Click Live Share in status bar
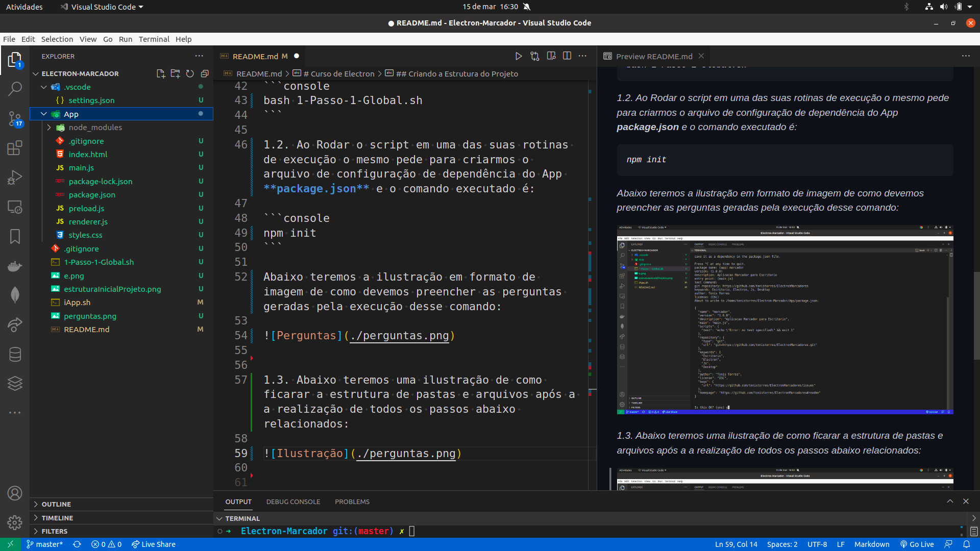980x551 pixels. pos(153,544)
